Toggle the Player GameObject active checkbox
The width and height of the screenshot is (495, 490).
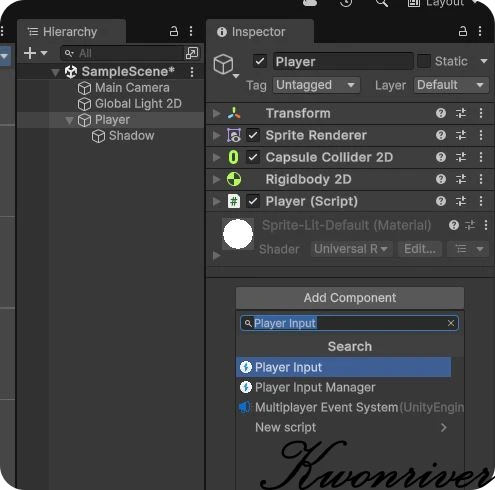[260, 61]
